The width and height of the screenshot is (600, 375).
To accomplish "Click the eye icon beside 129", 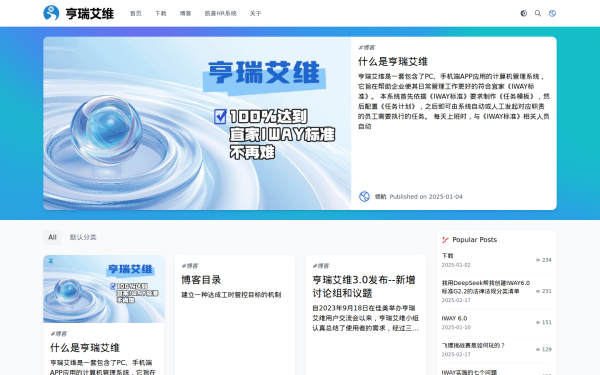I will 538,349.
